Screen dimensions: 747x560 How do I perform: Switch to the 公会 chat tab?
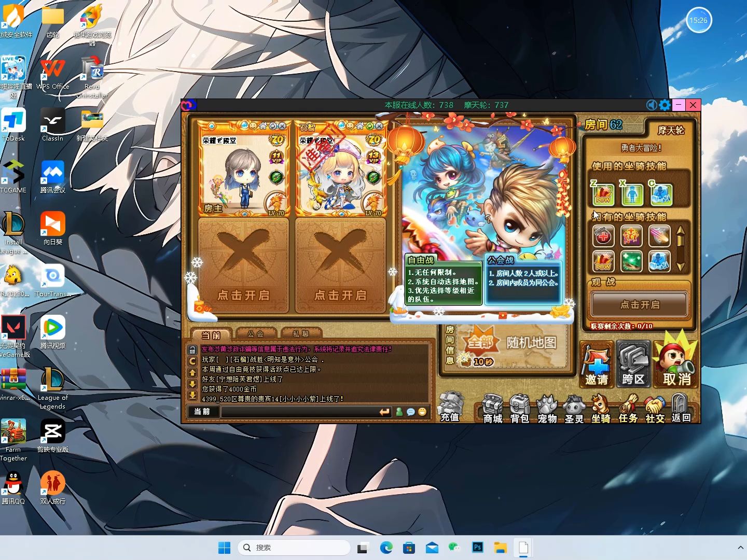click(256, 333)
